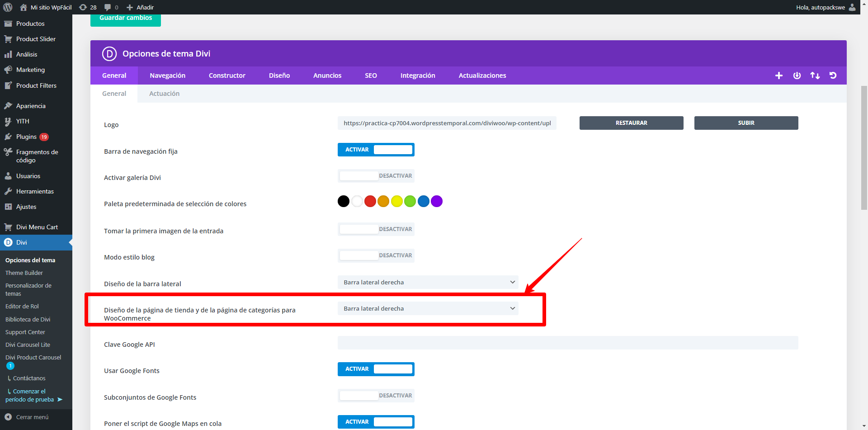
Task: Toggle Modo estilo blog switch
Action: pos(376,255)
